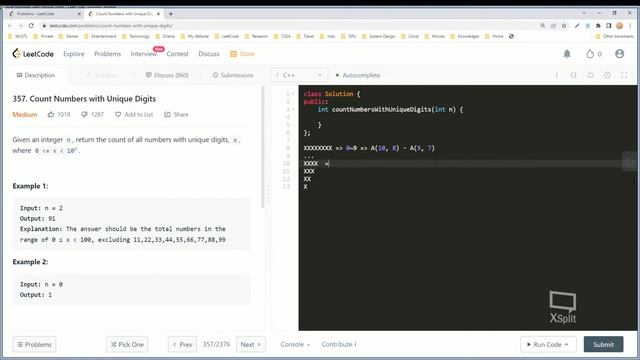
Task: Dislike the problem with thumbs-down icon
Action: coord(84,114)
